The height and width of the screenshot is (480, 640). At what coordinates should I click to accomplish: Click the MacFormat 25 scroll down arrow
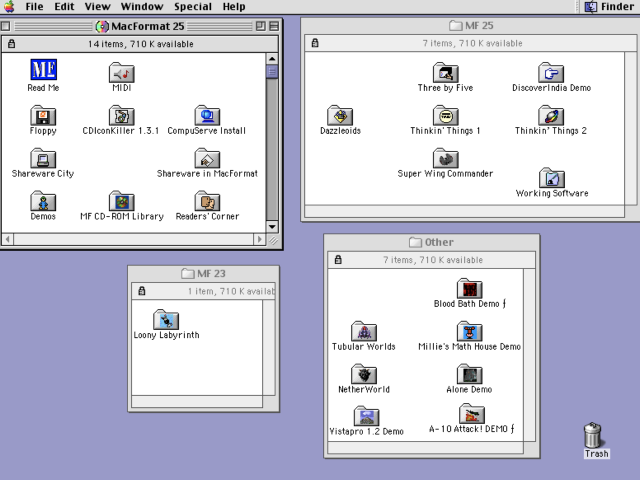click(272, 227)
